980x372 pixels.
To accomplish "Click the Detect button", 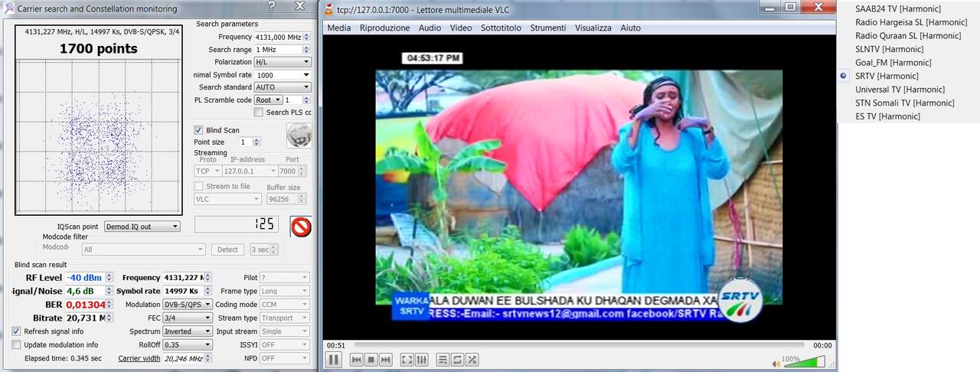I will tap(227, 250).
